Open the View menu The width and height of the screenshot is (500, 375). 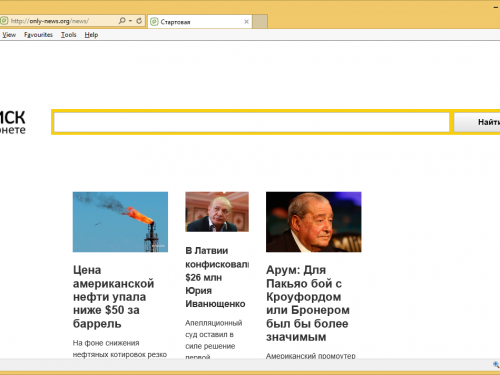9,35
